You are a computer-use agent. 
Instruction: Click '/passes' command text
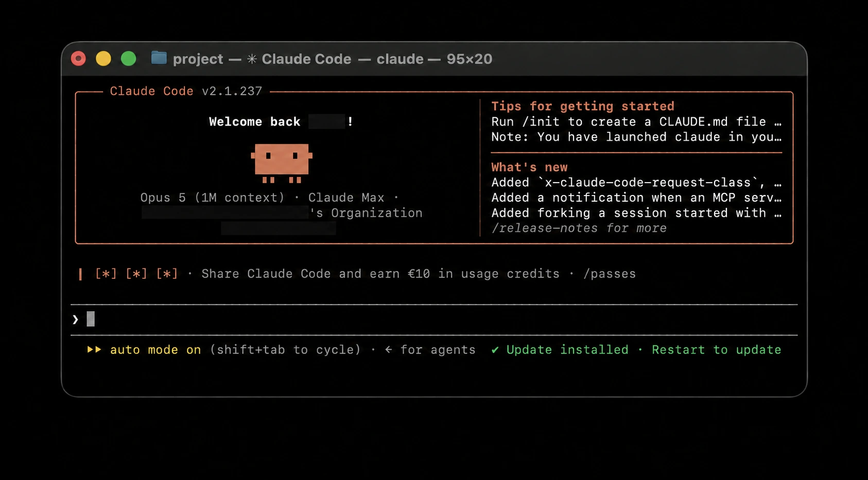click(x=610, y=274)
